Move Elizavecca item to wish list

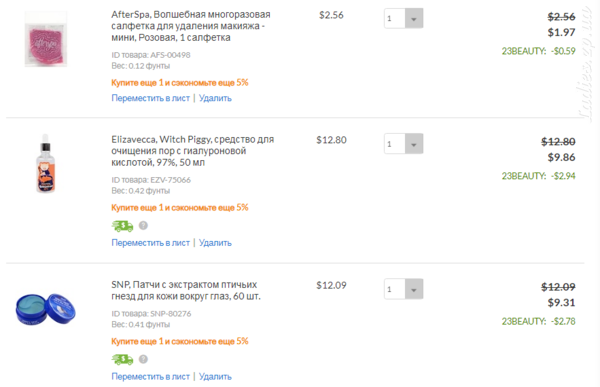(150, 243)
